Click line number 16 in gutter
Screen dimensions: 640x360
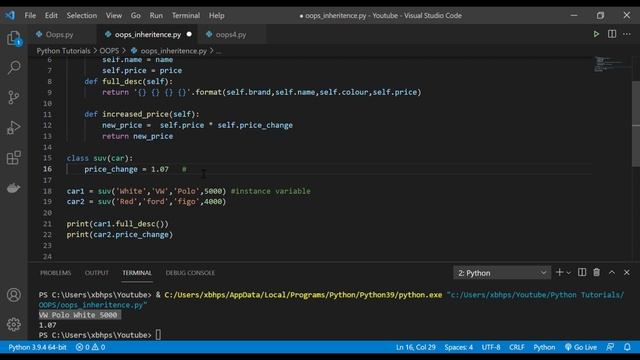point(47,169)
